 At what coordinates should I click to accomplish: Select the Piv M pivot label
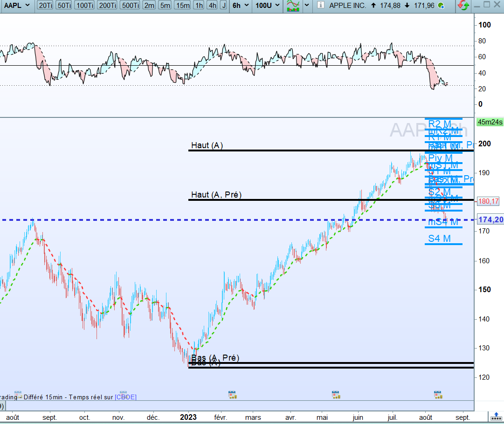pyautogui.click(x=441, y=158)
